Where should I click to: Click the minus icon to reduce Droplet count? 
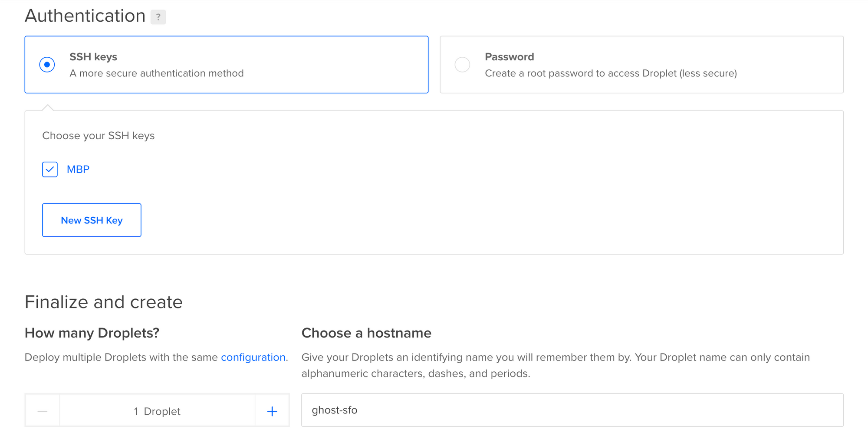click(42, 411)
